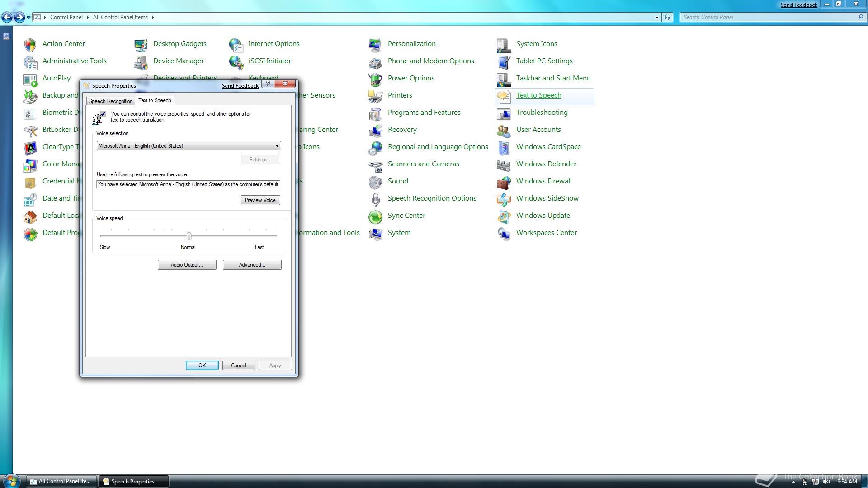Switch to All Control Panel Items taskbar button
Screen dimensions: 868x488
61,481
